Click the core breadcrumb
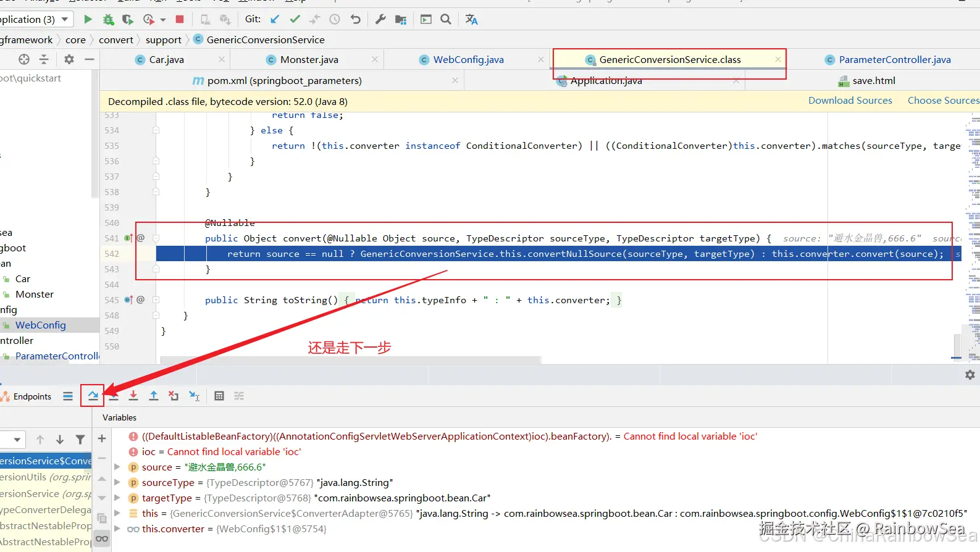Image resolution: width=980 pixels, height=552 pixels. [75, 40]
